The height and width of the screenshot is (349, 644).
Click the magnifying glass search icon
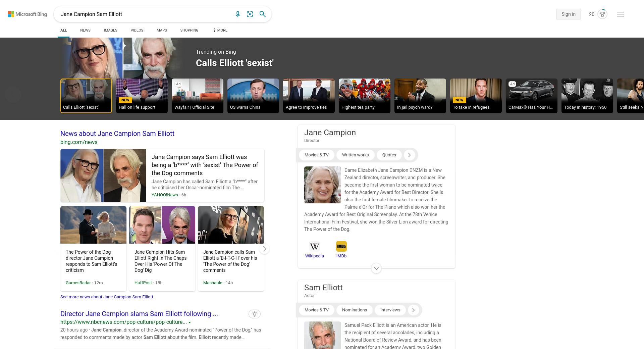(x=263, y=14)
